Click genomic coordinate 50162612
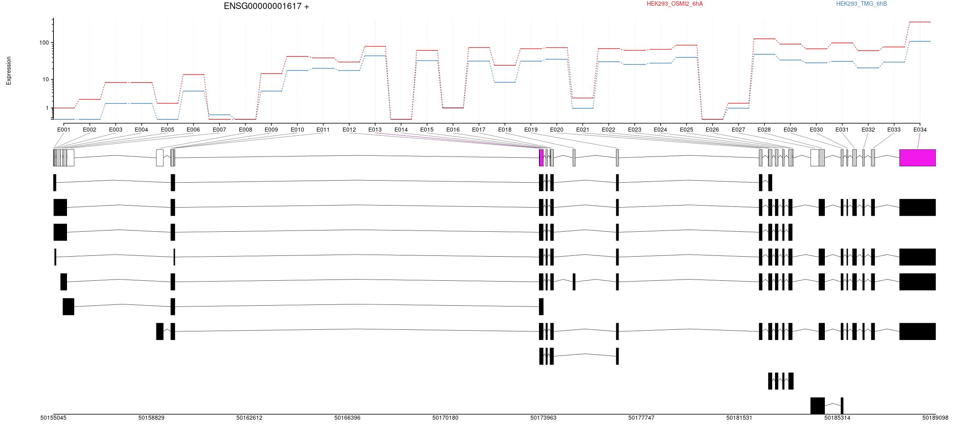This screenshot has width=980, height=425. pyautogui.click(x=249, y=418)
